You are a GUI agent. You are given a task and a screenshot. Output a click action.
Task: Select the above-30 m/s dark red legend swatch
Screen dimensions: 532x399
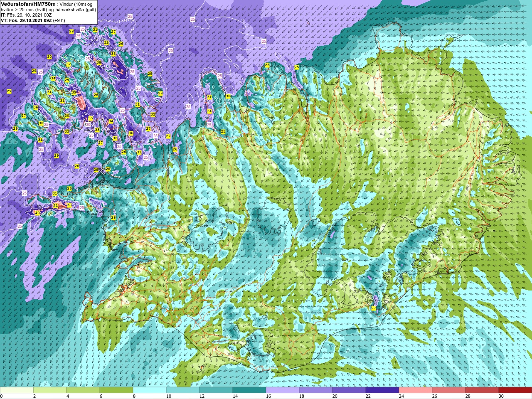point(515,390)
